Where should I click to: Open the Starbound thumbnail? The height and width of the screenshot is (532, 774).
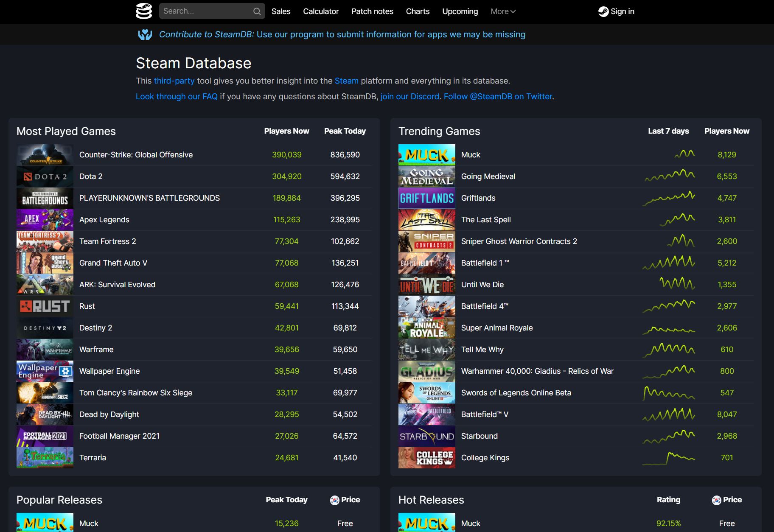427,436
